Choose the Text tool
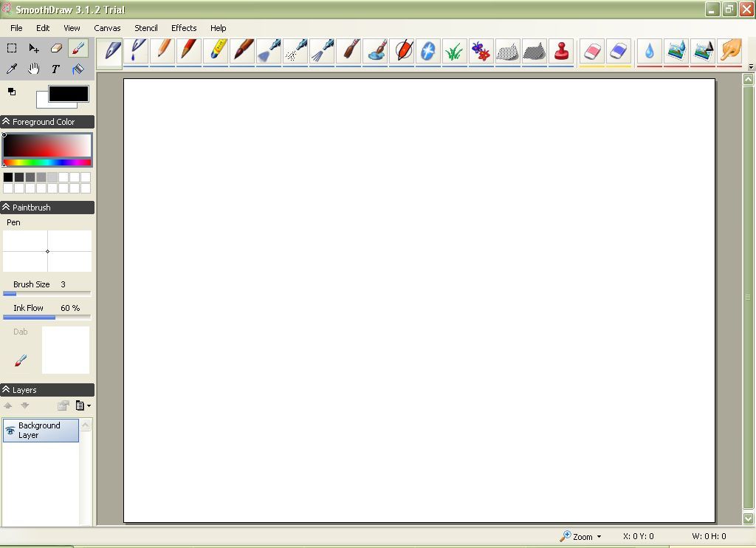This screenshot has height=548, width=756. [55, 69]
